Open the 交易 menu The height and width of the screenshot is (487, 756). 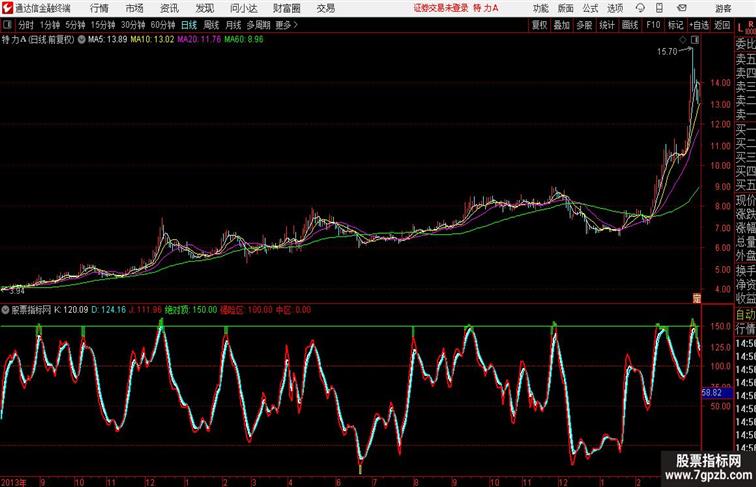tap(325, 8)
